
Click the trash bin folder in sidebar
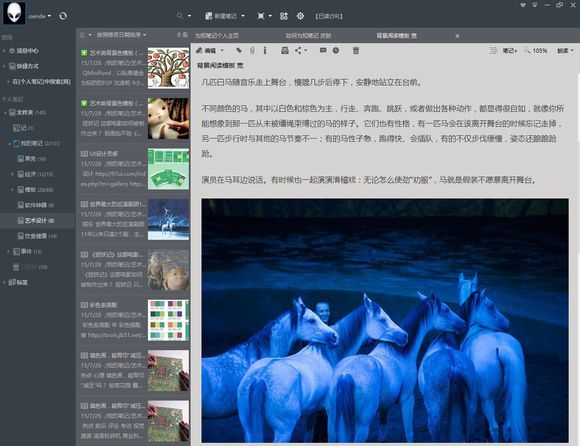16,267
